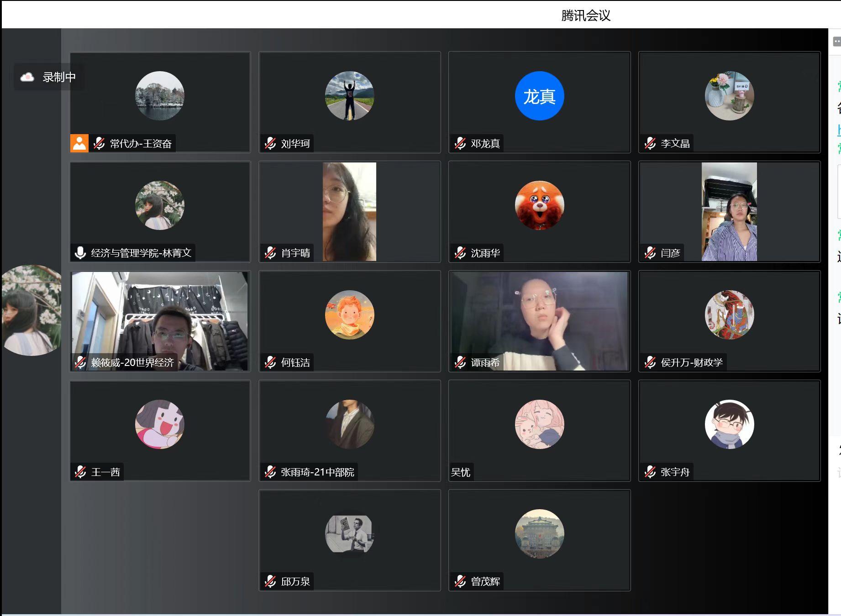Image resolution: width=841 pixels, height=616 pixels.
Task: Click the muted mic icon beside 邱万泉
Action: pos(270,581)
